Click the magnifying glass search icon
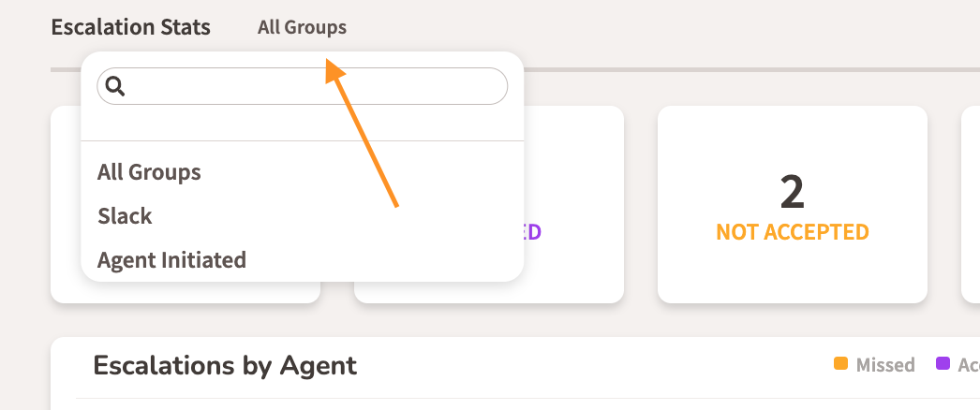The image size is (980, 410). pos(115,87)
